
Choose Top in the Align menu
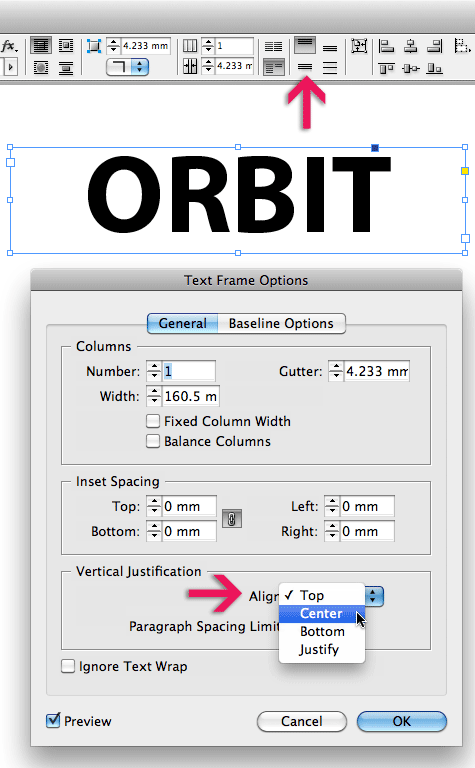(322, 595)
